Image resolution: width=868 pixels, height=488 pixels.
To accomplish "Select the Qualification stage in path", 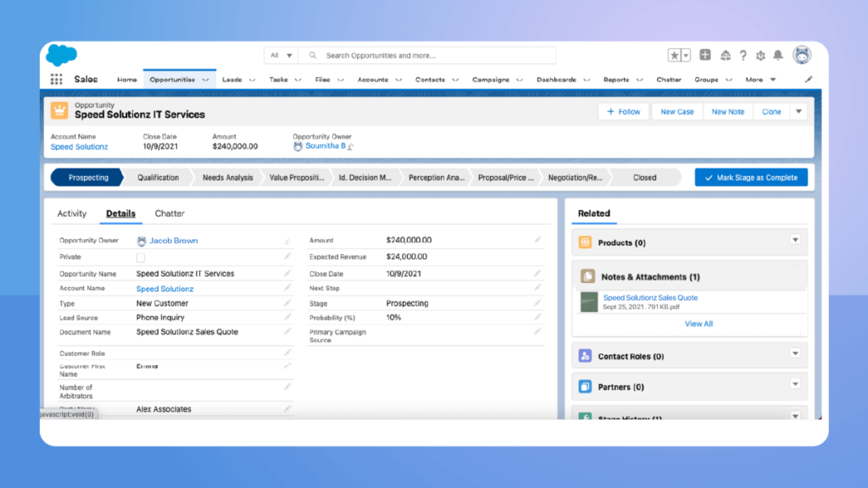I will [158, 178].
